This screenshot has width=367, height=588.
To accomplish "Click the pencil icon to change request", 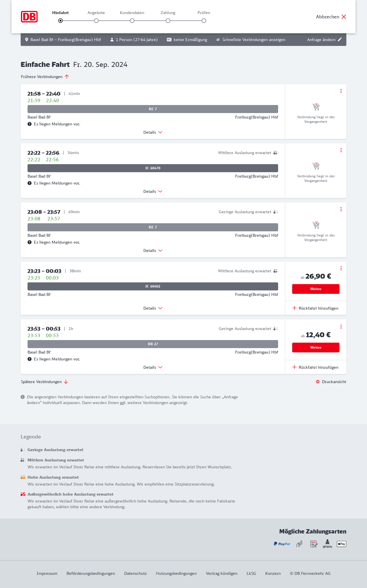I will tap(340, 40).
